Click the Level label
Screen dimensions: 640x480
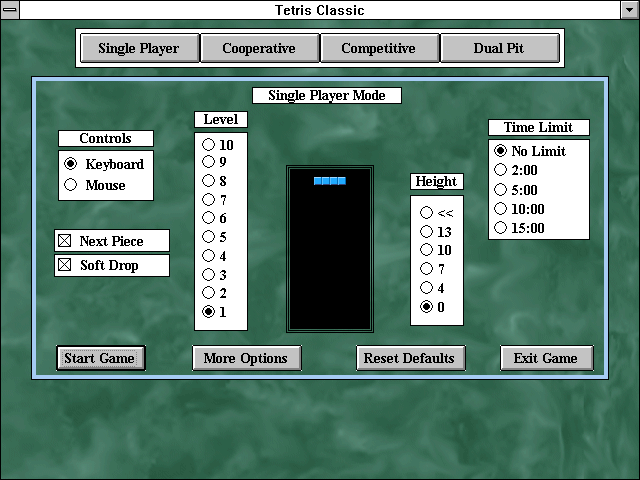tap(221, 120)
